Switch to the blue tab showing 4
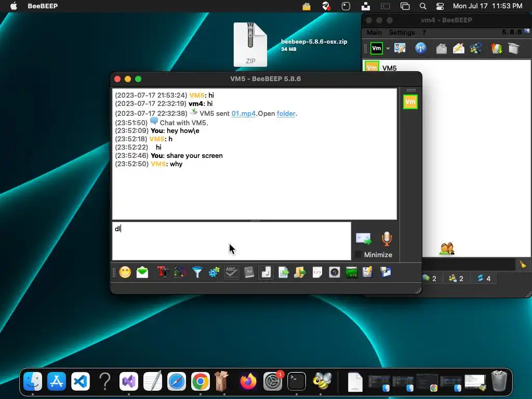The width and height of the screenshot is (532, 399). point(484,278)
